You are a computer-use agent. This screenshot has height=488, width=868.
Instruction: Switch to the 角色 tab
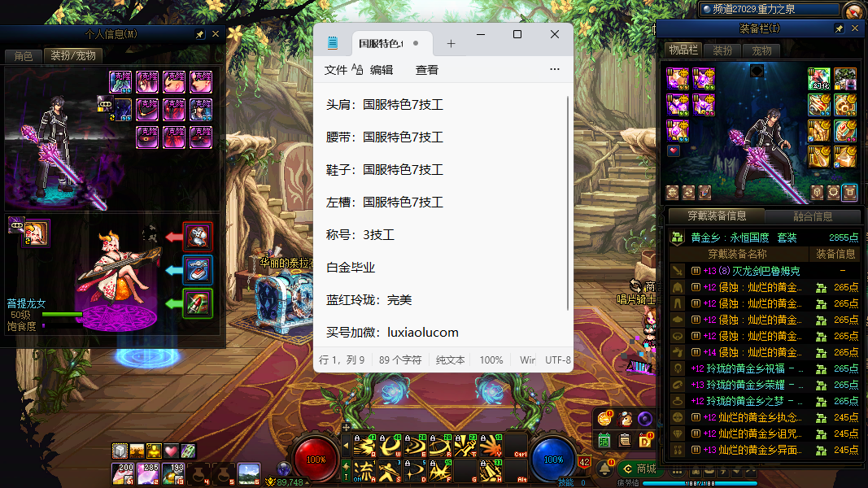click(x=23, y=56)
